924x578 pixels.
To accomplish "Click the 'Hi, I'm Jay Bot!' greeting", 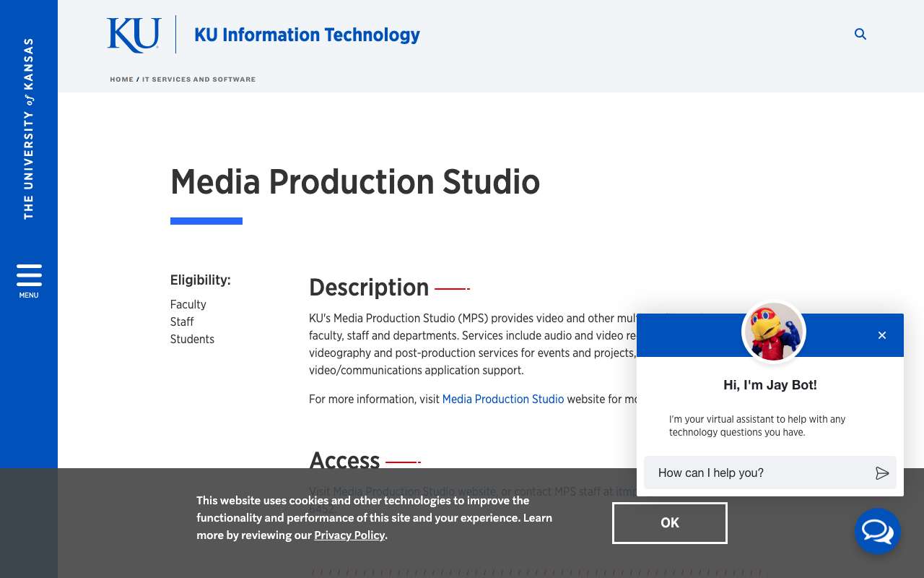I will (770, 385).
